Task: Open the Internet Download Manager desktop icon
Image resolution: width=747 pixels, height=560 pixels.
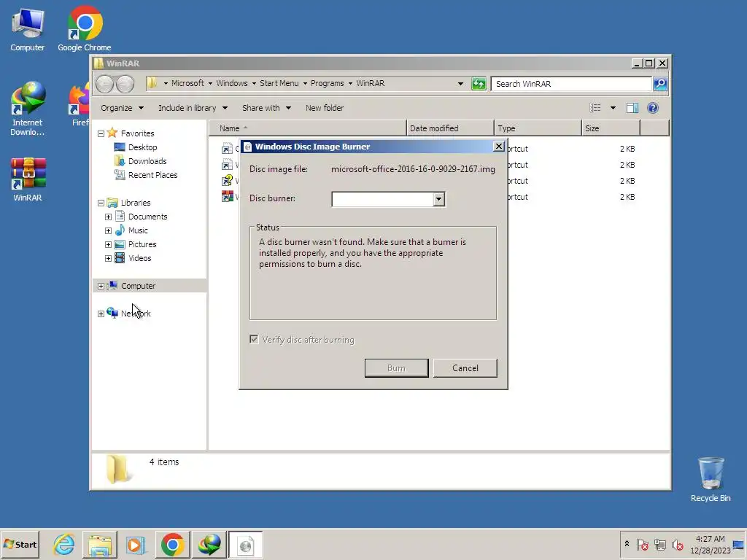Action: (x=28, y=109)
